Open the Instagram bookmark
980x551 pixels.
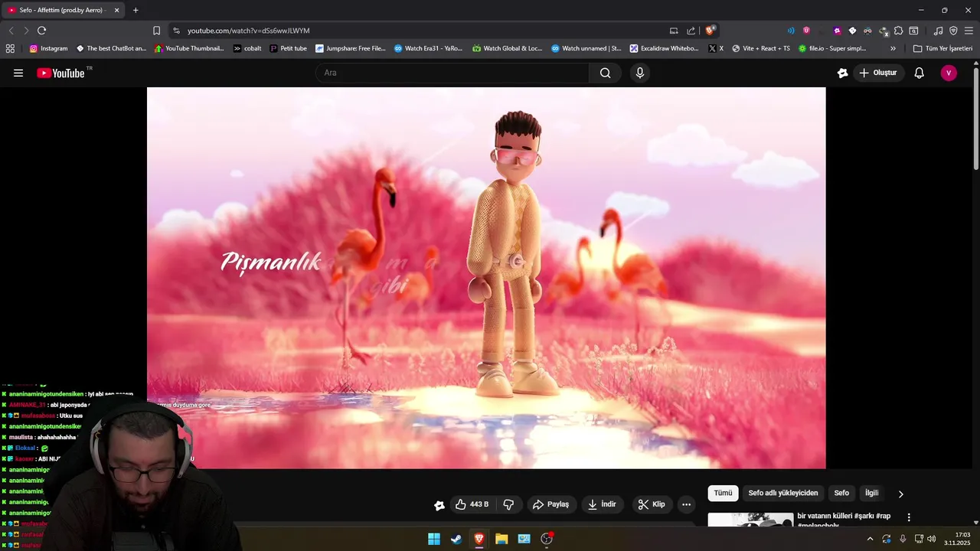(48, 48)
